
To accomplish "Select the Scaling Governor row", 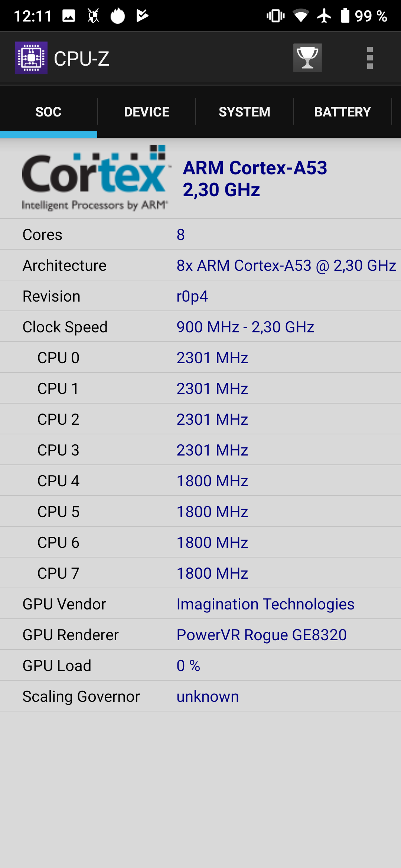I will [x=200, y=696].
